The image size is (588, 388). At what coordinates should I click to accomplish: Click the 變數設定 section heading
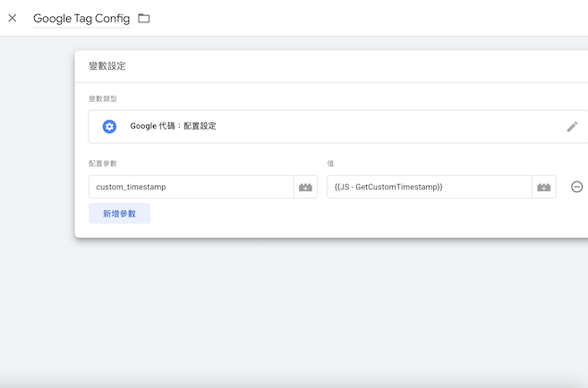[107, 66]
